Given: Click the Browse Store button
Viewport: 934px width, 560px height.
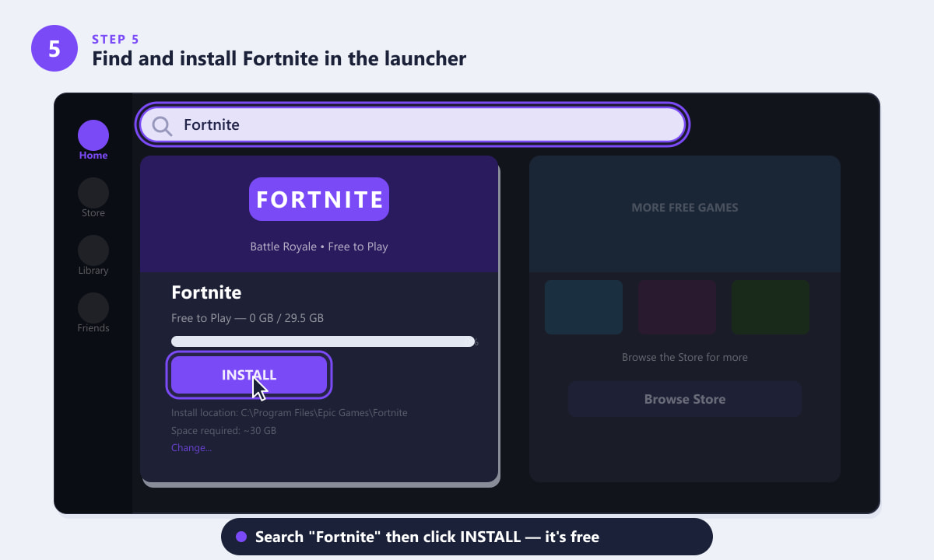Looking at the screenshot, I should point(685,399).
